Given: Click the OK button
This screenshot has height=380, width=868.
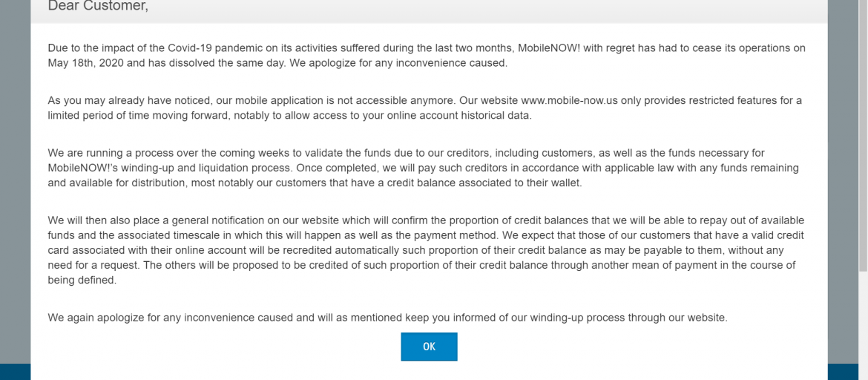Looking at the screenshot, I should click(429, 347).
